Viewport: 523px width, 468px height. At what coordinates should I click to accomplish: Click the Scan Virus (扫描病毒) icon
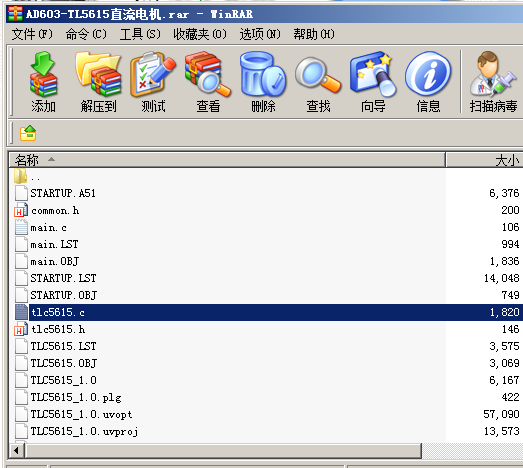click(493, 82)
